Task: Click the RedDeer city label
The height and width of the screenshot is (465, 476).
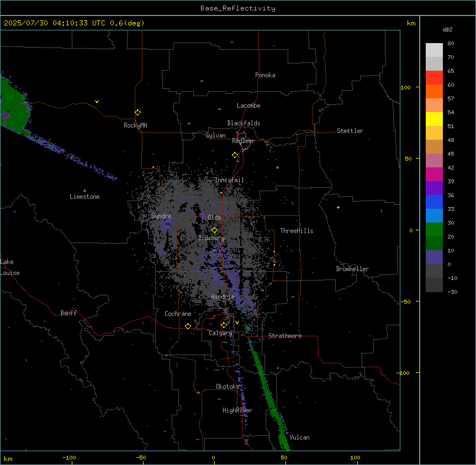Action: point(243,141)
